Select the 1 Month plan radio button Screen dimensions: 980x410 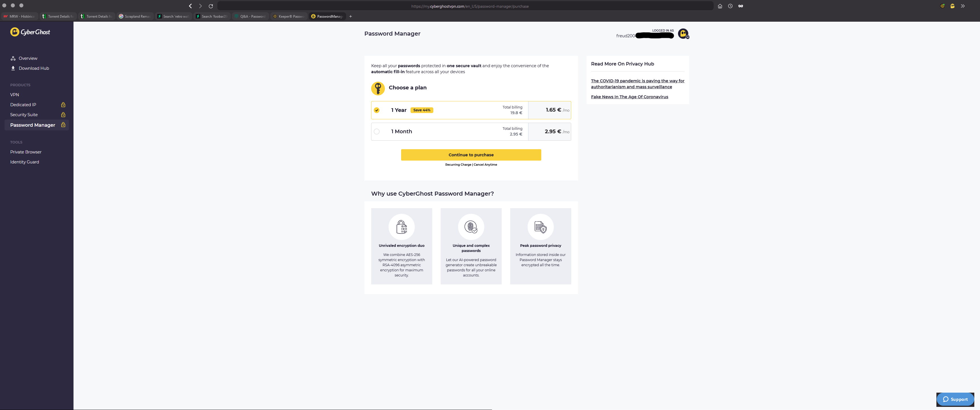376,132
